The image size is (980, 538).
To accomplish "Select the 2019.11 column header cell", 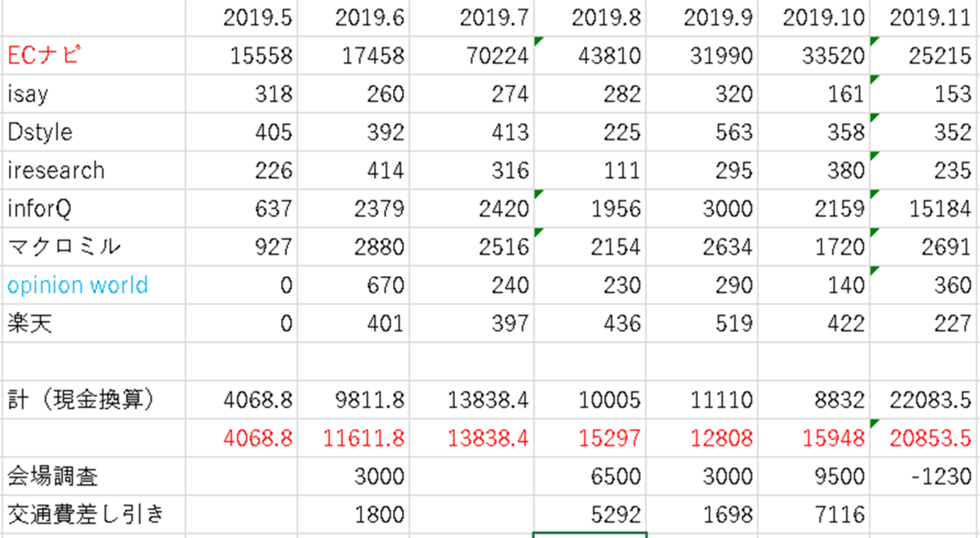I will coord(924,18).
